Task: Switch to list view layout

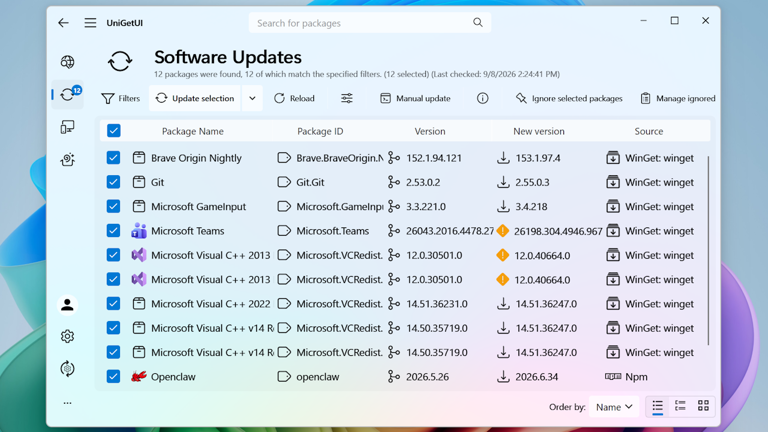Action: click(x=657, y=406)
